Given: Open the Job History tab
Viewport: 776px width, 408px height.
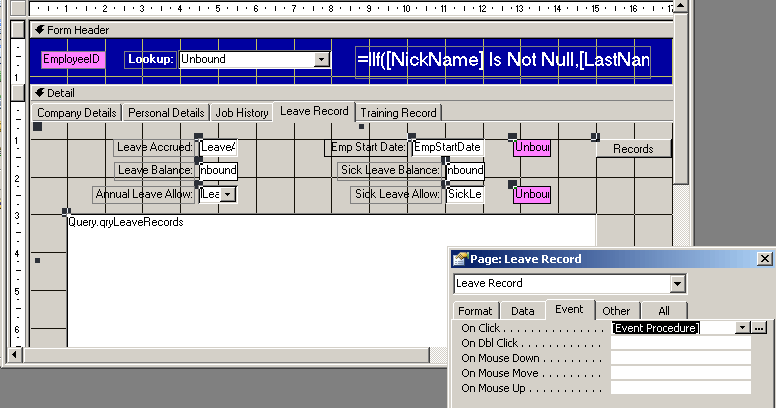Looking at the screenshot, I should click(x=242, y=113).
